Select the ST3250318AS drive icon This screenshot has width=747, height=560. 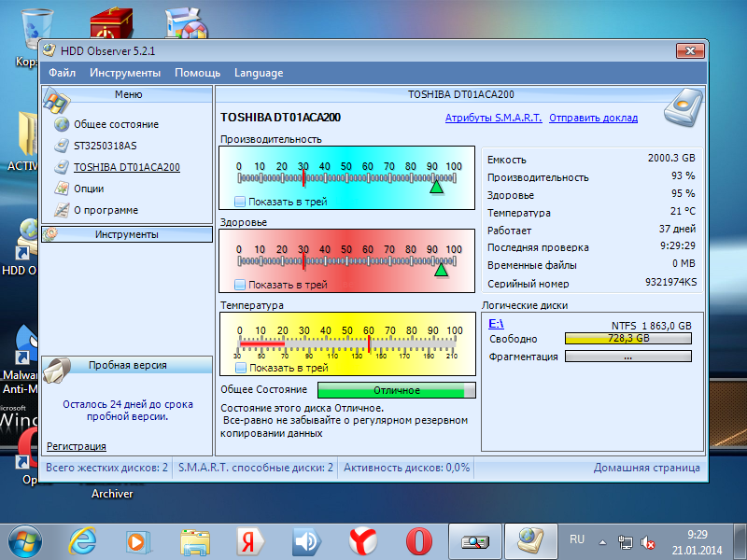coord(62,146)
